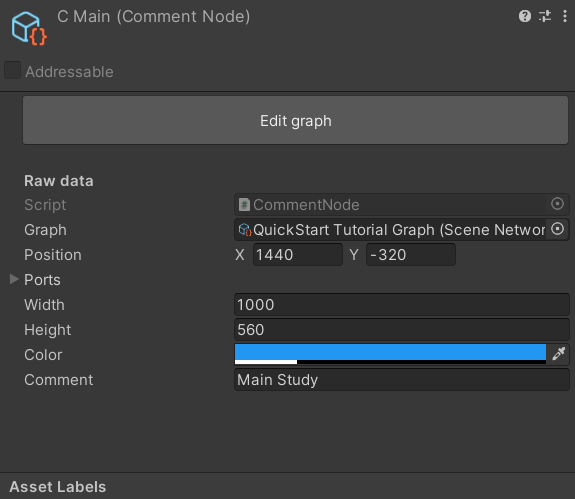Click the Comment field containing Main Study
575x499 pixels.
(x=402, y=379)
